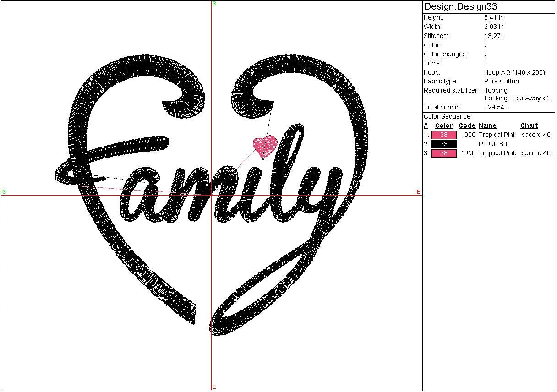Click the Hoop AQ (140 x 200) value
Viewport: 557px width, 392px height.
tap(514, 72)
